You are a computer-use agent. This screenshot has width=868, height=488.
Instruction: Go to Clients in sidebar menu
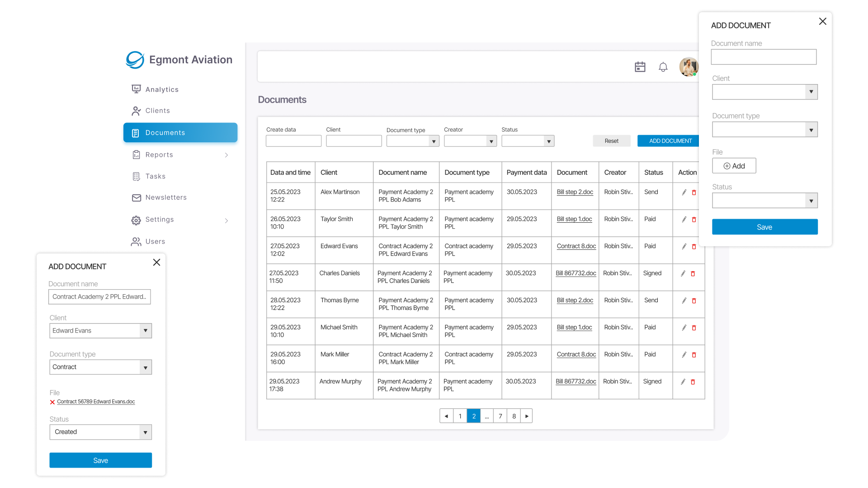157,111
